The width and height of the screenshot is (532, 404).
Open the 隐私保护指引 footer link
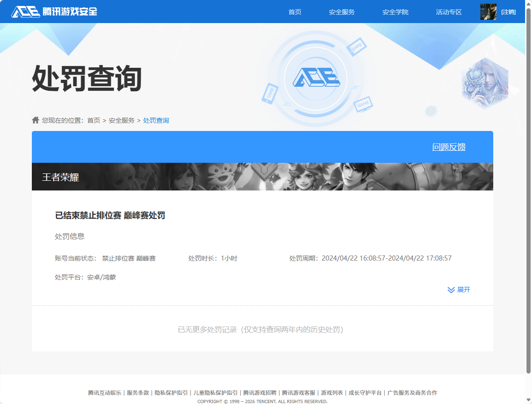171,392
